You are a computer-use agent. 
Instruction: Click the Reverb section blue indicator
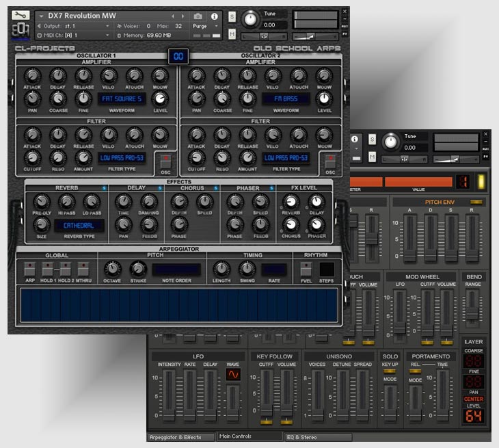[104, 187]
